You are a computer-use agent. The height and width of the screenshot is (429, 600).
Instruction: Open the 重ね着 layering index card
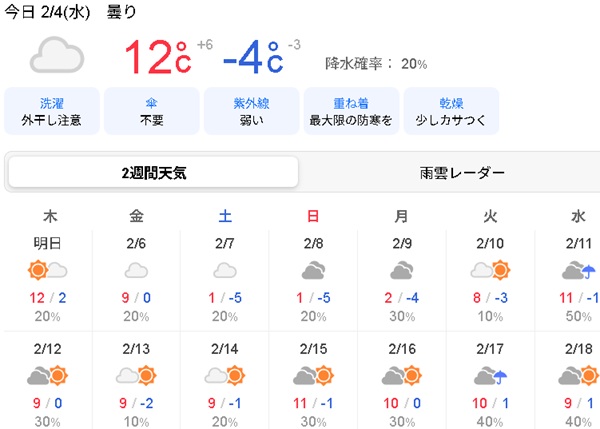point(351,111)
